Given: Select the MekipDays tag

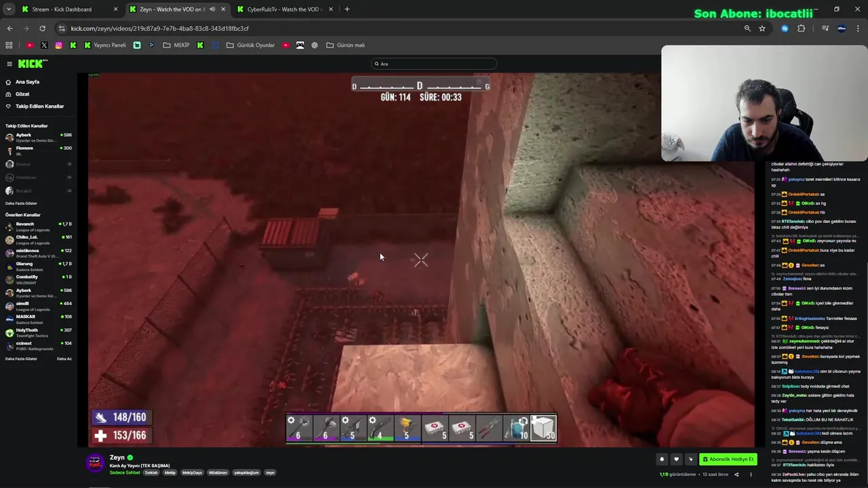Looking at the screenshot, I should pos(193,472).
